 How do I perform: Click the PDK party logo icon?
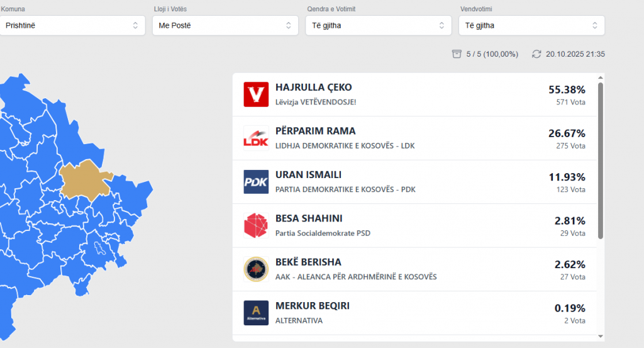pyautogui.click(x=256, y=181)
